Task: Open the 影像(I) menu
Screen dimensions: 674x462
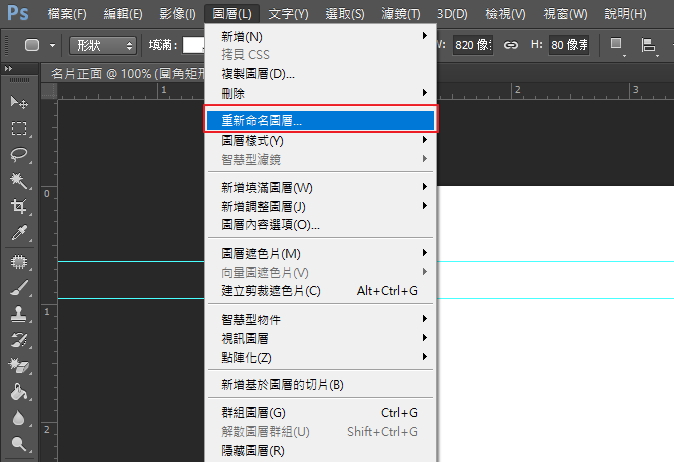Action: (x=177, y=14)
